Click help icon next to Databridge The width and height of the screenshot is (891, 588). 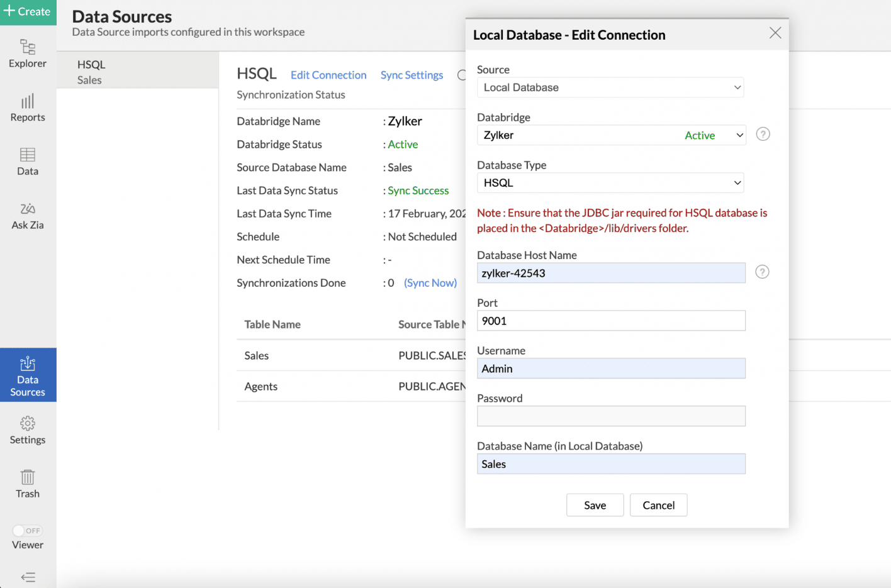coord(763,134)
